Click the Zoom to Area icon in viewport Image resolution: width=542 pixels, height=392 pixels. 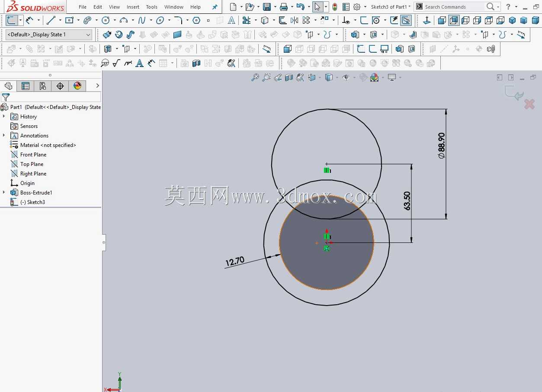(x=266, y=77)
